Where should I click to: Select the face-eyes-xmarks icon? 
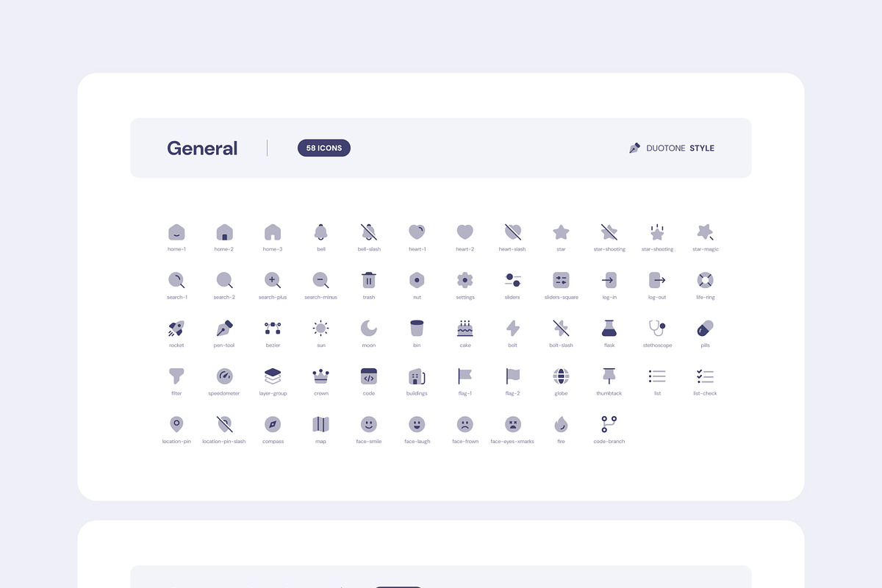512,424
